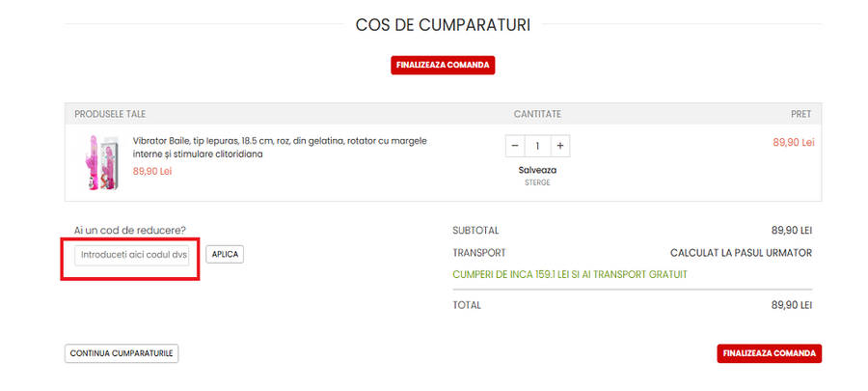Screen dimensions: 868x391
Task: Click the orange price under the product title
Action: click(151, 171)
